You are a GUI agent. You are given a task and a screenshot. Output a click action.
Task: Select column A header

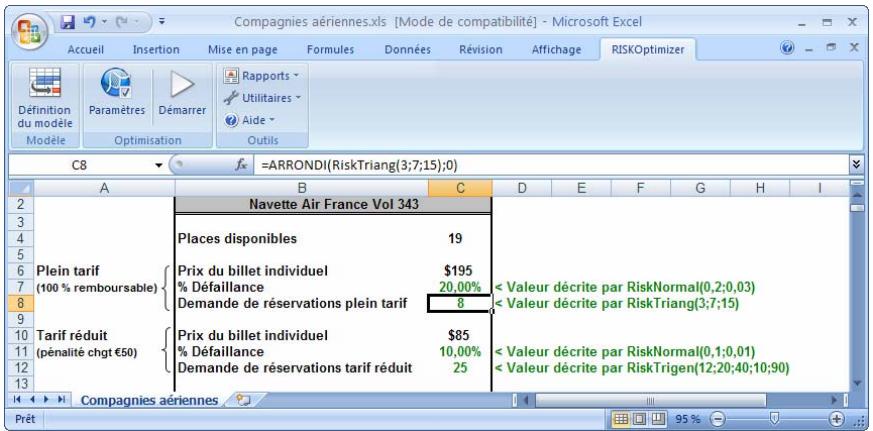(104, 188)
